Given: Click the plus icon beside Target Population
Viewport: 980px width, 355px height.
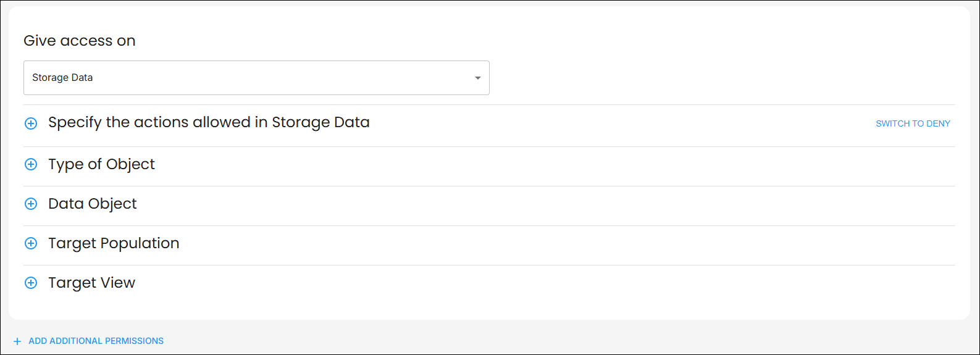Looking at the screenshot, I should coord(31,243).
